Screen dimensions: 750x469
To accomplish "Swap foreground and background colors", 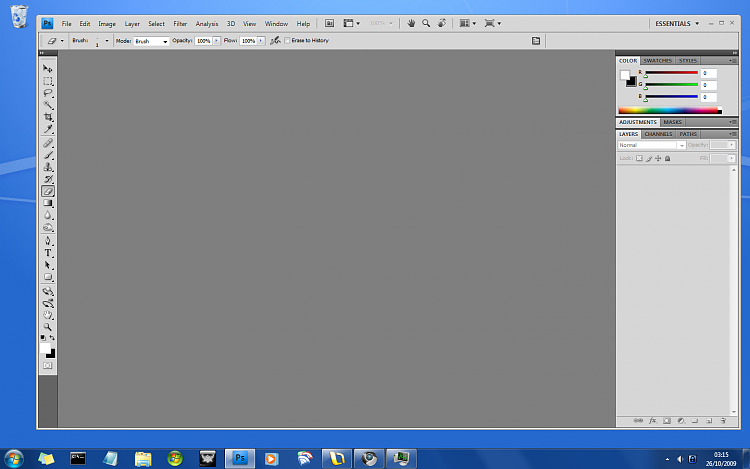I will click(x=52, y=338).
